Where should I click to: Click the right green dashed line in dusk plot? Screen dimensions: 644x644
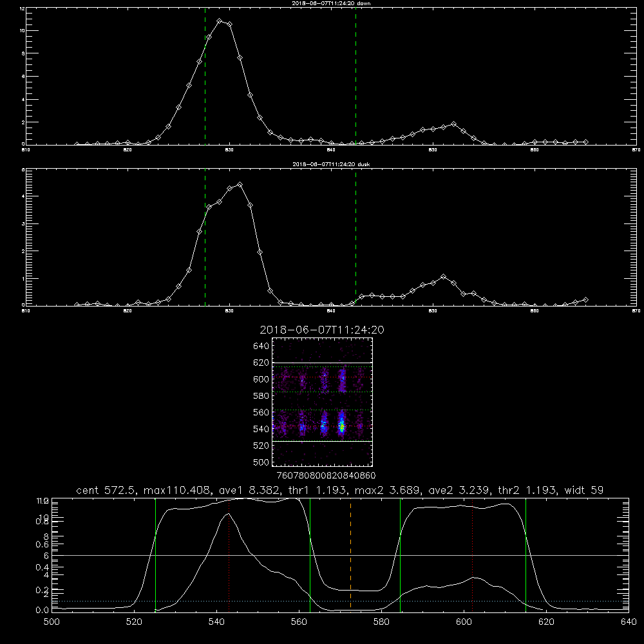point(355,238)
